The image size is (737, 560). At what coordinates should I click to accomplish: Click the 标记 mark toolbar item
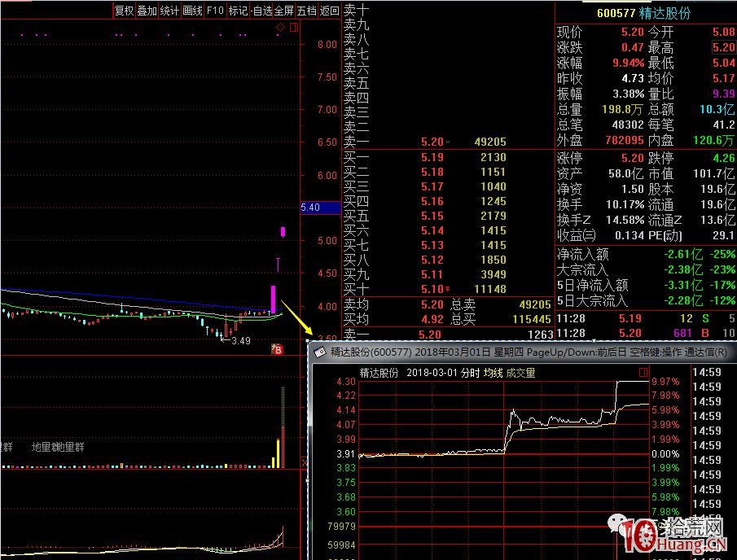(x=238, y=11)
